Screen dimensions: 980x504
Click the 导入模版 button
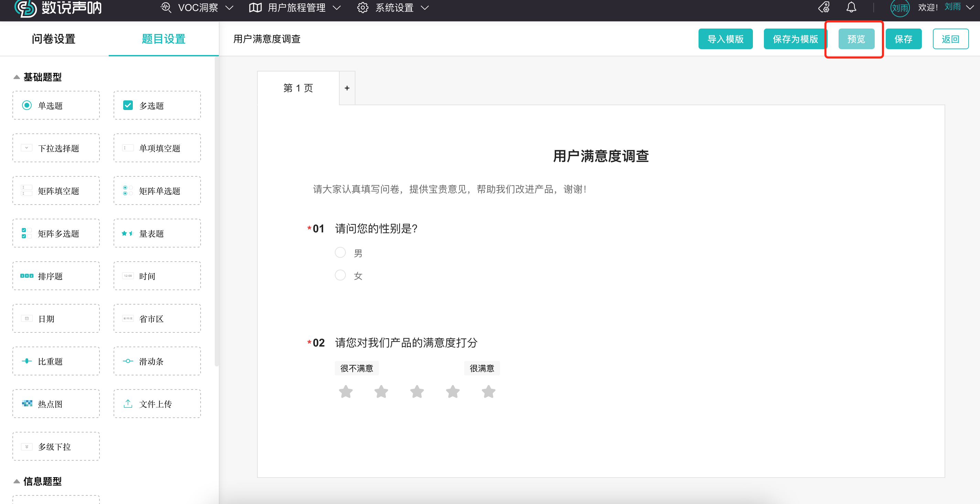pyautogui.click(x=725, y=39)
